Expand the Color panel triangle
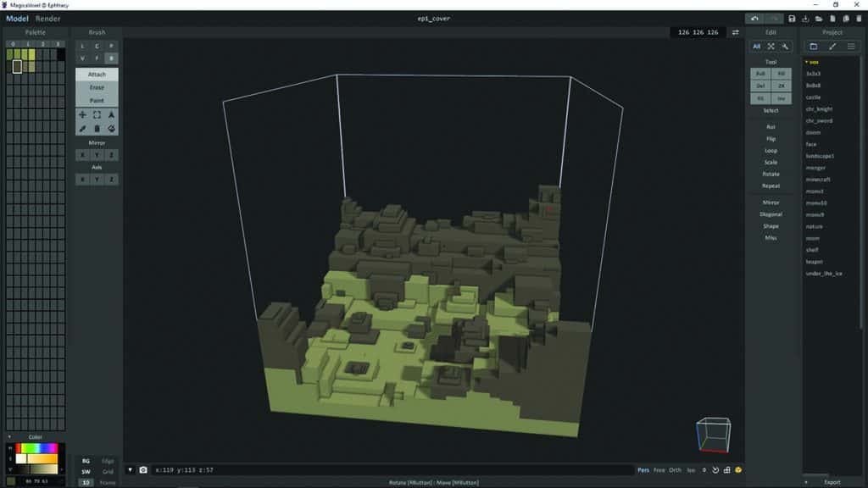This screenshot has height=488, width=868. click(9, 437)
